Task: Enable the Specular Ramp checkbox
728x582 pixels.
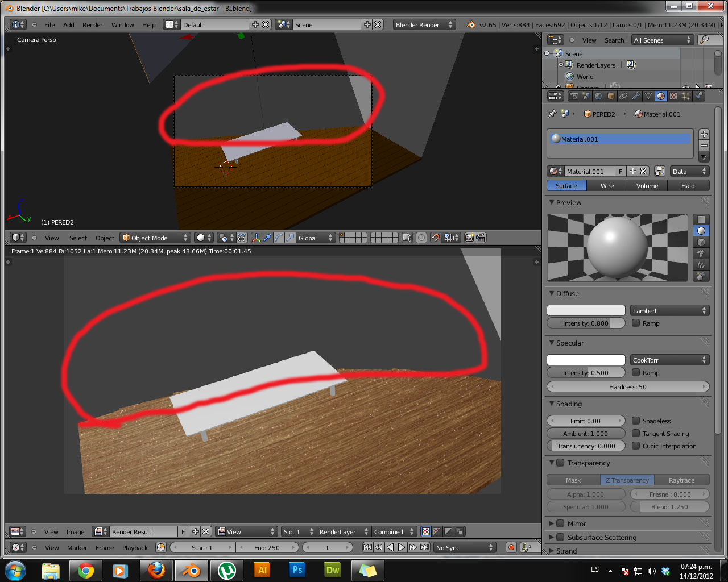Action: [636, 372]
